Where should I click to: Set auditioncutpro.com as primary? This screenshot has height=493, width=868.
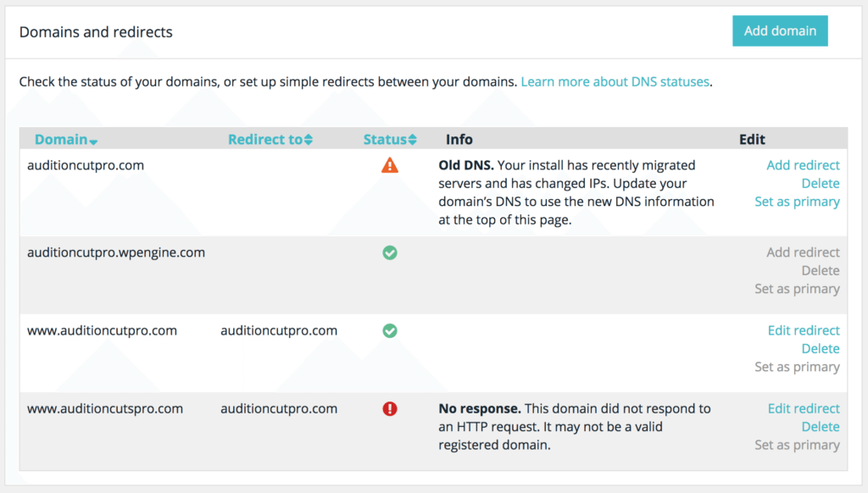click(797, 202)
